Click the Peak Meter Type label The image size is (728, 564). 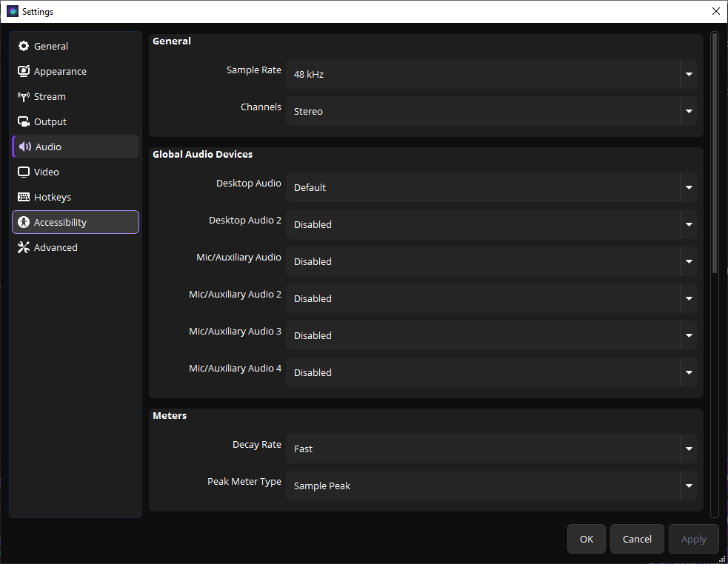[x=244, y=481]
